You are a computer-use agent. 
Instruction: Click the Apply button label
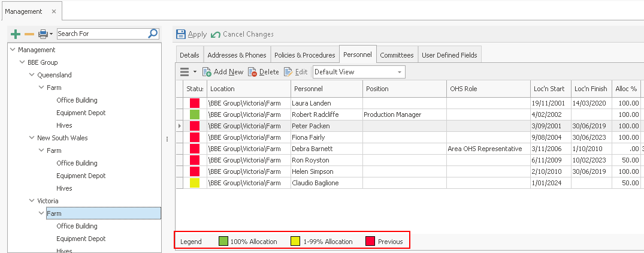197,35
